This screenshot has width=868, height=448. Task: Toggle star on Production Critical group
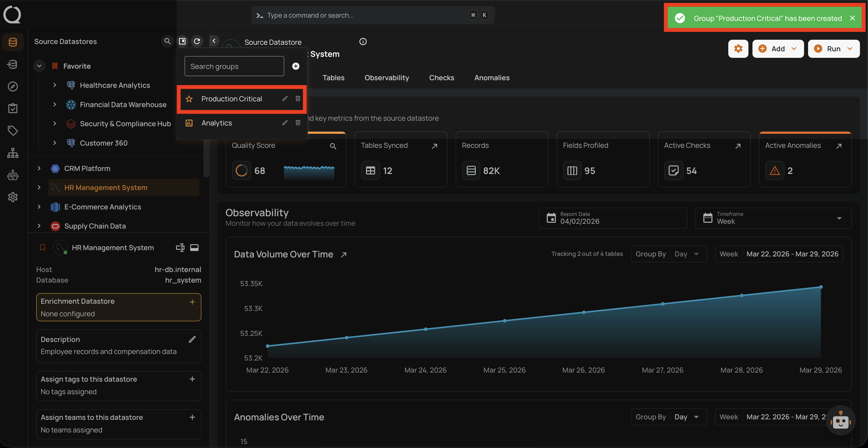point(189,99)
